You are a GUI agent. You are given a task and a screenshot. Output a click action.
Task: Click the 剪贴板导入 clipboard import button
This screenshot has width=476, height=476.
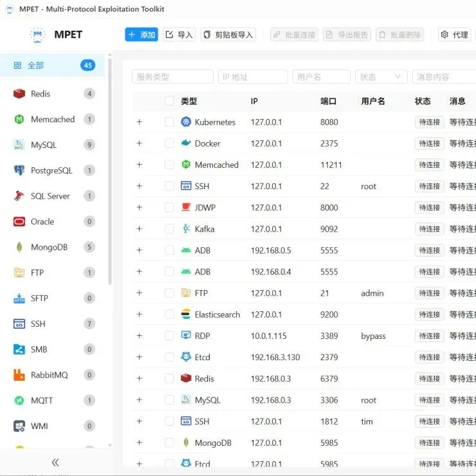(228, 35)
